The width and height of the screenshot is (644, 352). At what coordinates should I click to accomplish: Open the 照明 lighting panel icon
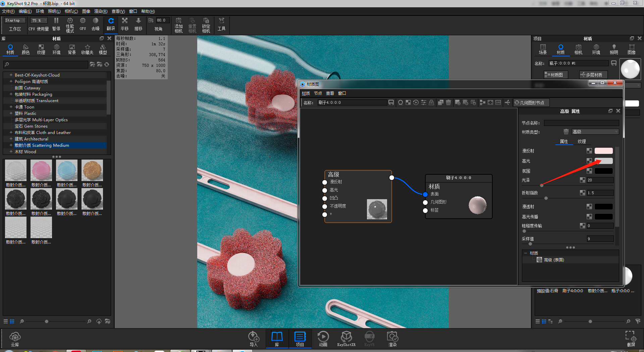(x=614, y=49)
